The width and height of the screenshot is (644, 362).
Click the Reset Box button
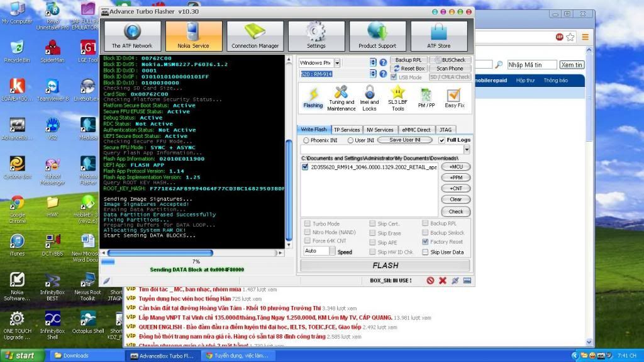[408, 68]
